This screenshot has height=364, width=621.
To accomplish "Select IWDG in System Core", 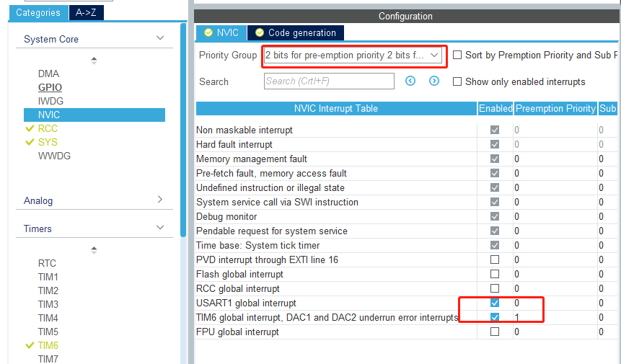I will pos(50,102).
